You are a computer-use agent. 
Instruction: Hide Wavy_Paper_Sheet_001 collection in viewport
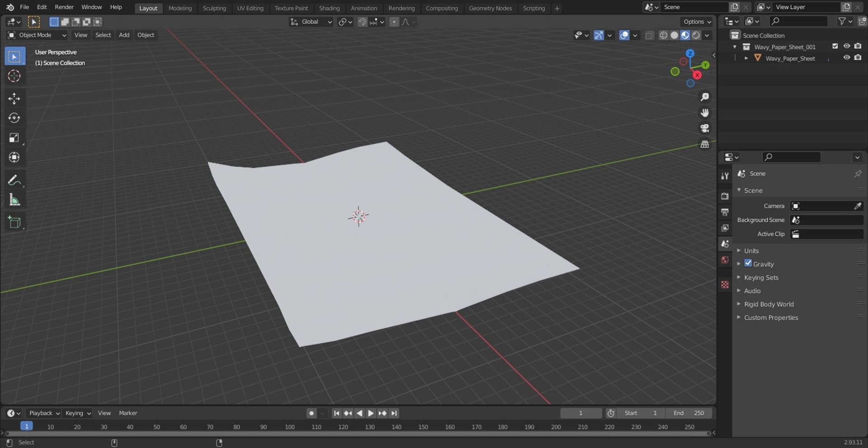(x=847, y=46)
